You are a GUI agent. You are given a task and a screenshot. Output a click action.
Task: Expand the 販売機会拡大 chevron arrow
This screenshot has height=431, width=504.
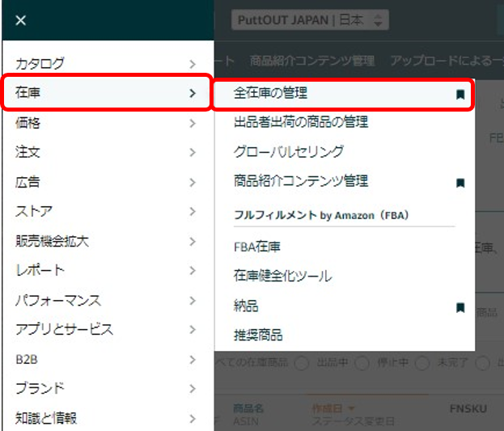193,241
